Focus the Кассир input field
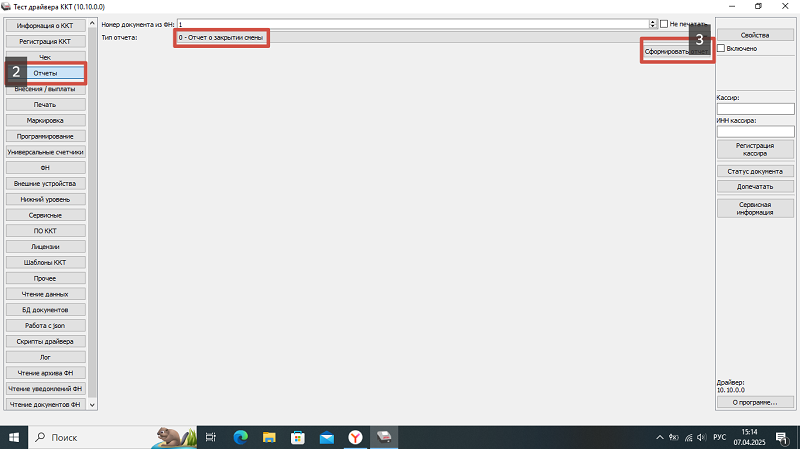Screen dimensions: 800x449 (x=756, y=109)
